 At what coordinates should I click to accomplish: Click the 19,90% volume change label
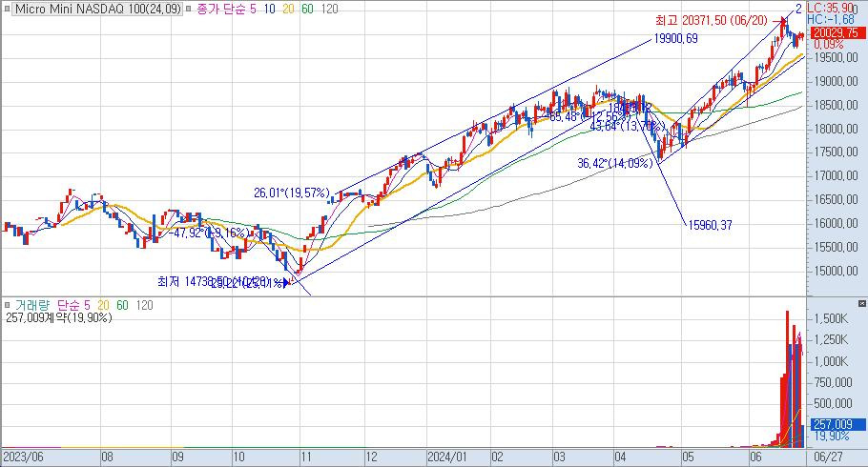832,436
